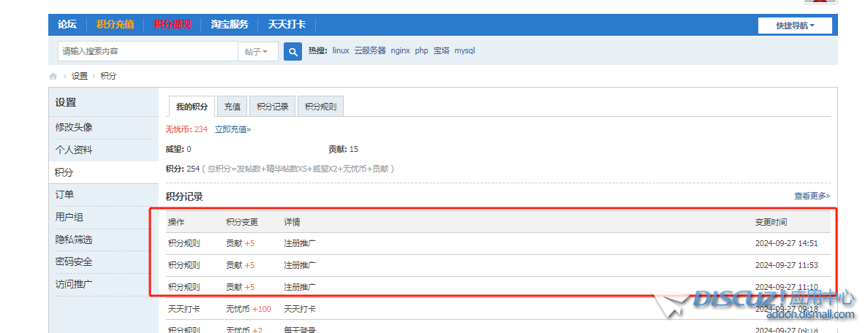Open 访问推广 in settings sidebar
The image size is (868, 333).
(x=74, y=284)
